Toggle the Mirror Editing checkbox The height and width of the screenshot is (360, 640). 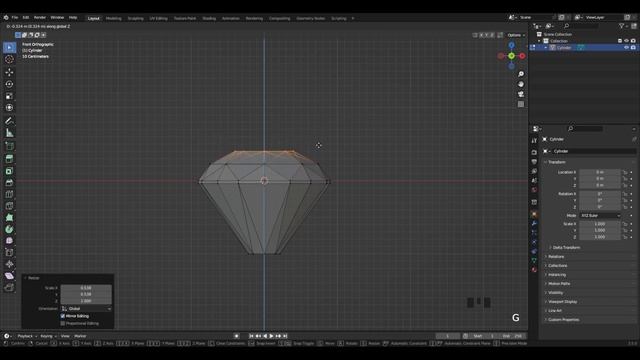tap(63, 316)
